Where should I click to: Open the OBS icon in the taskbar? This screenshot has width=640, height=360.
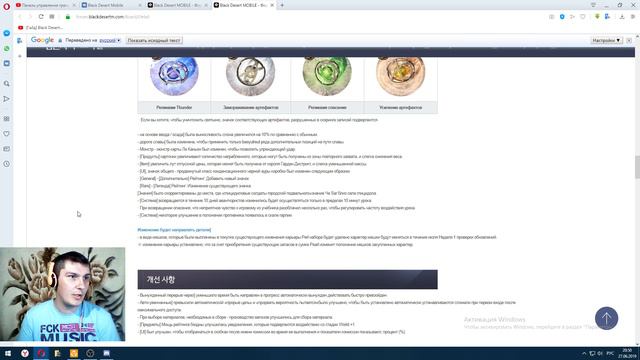pyautogui.click(x=90, y=353)
